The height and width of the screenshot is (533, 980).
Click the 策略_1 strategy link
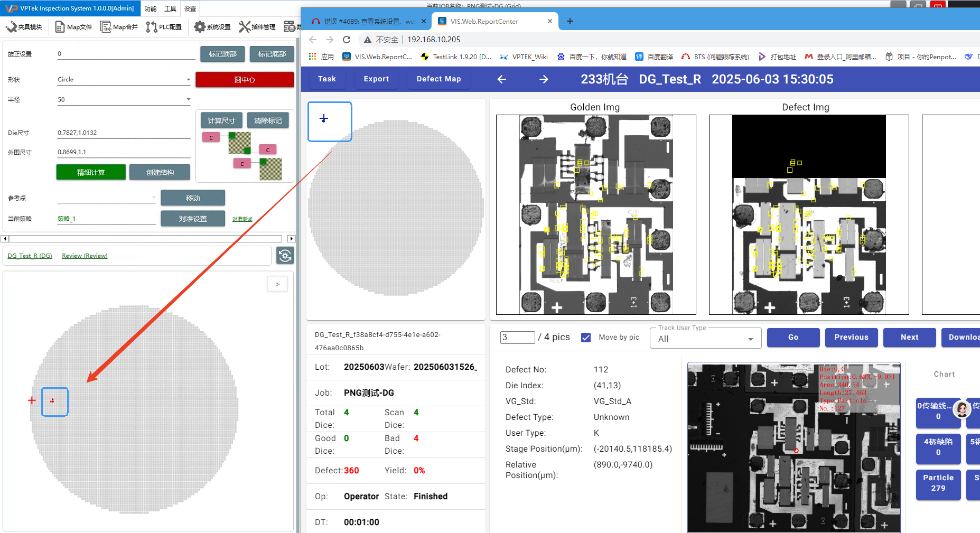point(67,219)
